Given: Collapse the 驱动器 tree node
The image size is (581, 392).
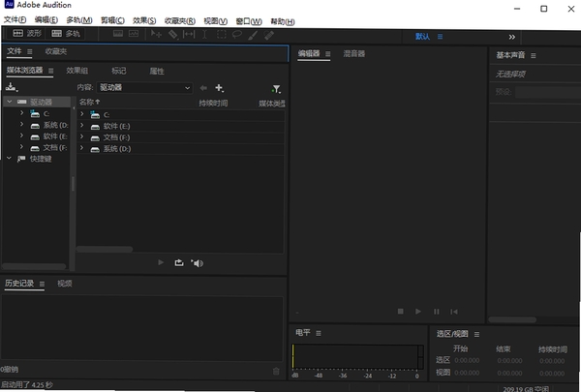Looking at the screenshot, I should [10, 102].
